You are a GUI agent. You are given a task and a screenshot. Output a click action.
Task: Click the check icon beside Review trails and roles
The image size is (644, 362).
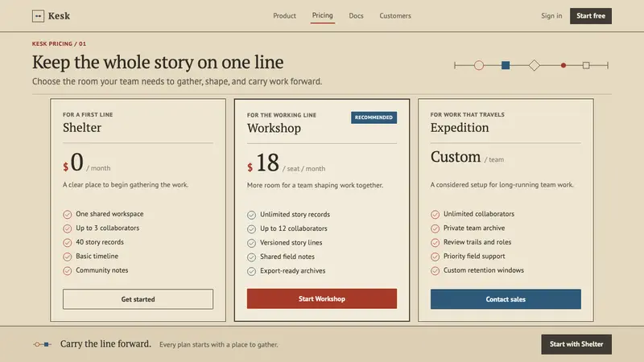pyautogui.click(x=435, y=243)
